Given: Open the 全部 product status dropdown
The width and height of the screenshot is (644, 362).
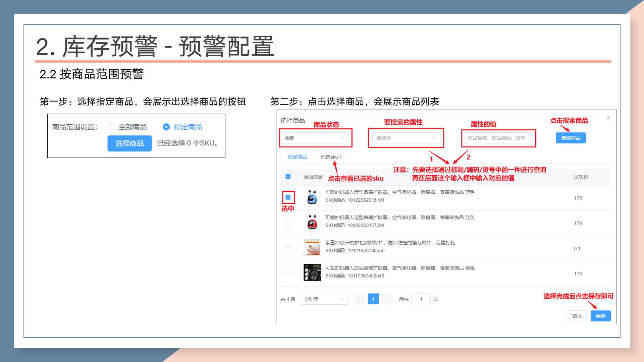Looking at the screenshot, I should tap(314, 138).
